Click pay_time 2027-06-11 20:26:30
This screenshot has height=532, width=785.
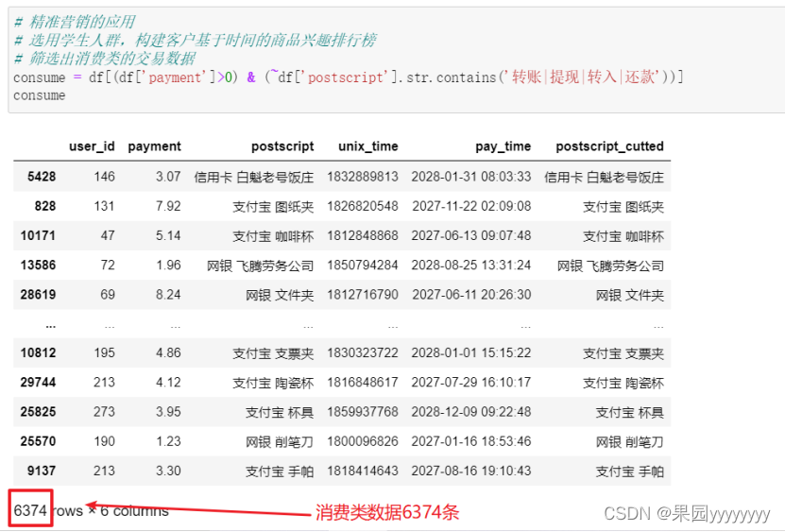point(471,294)
